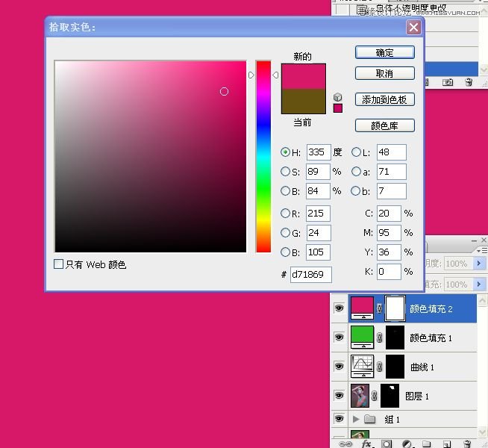Viewport: 488px width, 448px height.
Task: Click the black mask thumbnail of 曲线 1
Action: tap(395, 367)
